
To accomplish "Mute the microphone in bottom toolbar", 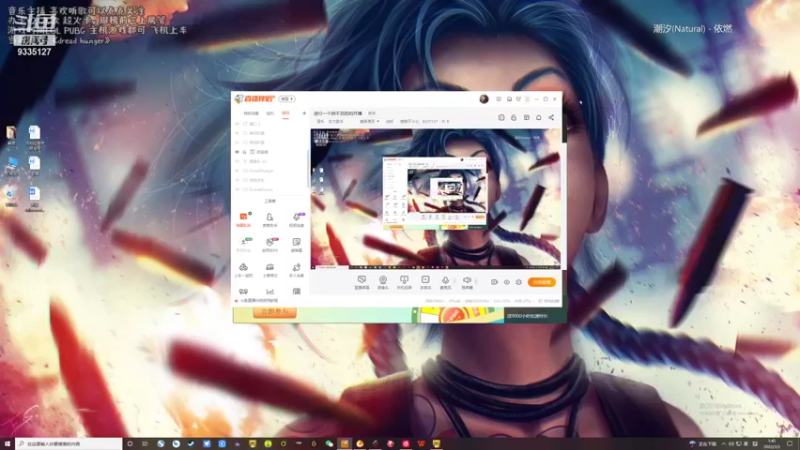I will [x=445, y=280].
